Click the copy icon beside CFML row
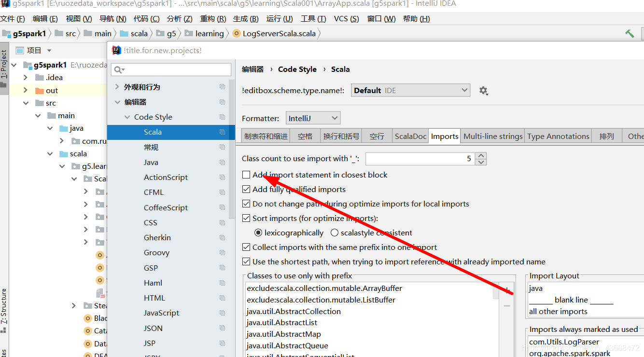 pos(222,192)
